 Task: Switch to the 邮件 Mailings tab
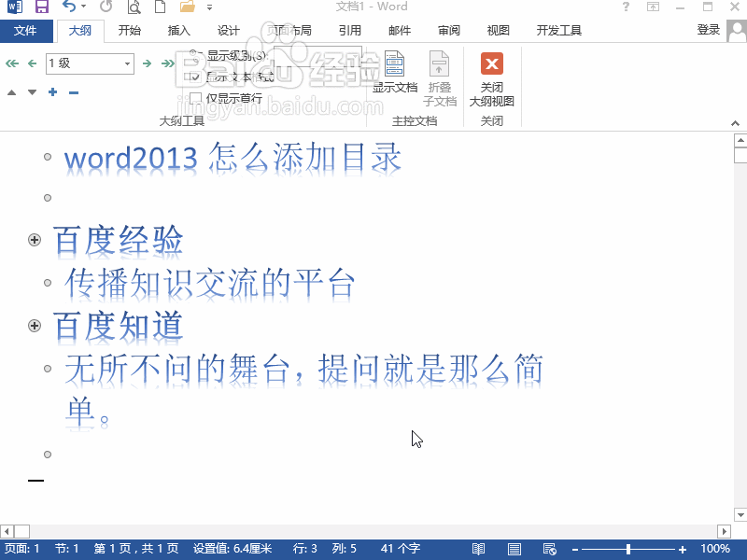point(400,31)
